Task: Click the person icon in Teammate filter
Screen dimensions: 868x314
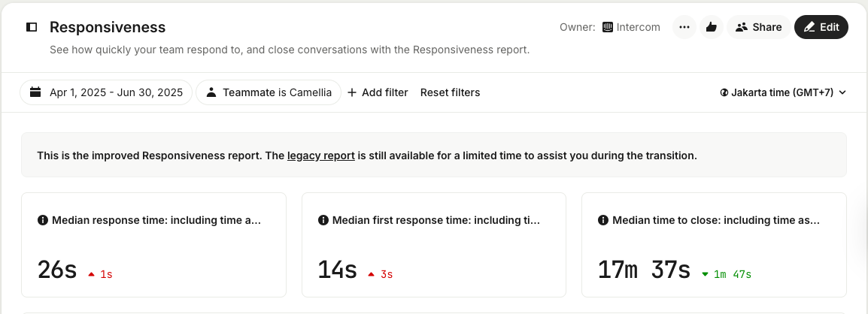Action: pos(211,92)
